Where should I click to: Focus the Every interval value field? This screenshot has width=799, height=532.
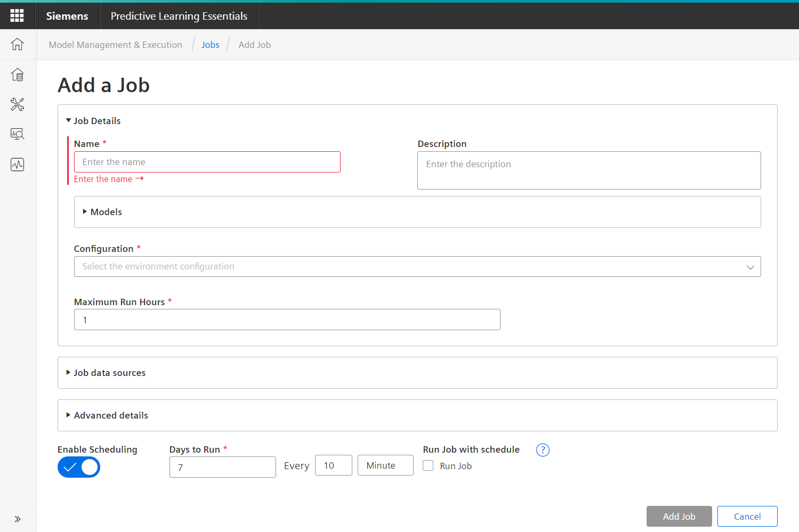point(334,465)
